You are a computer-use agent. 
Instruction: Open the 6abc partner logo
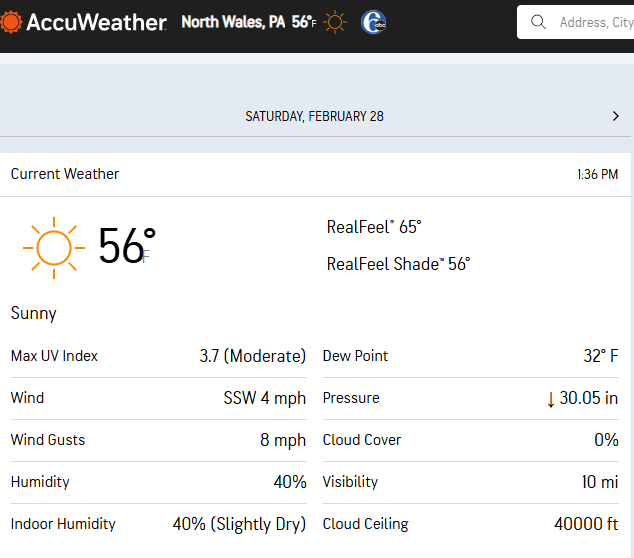pos(373,22)
